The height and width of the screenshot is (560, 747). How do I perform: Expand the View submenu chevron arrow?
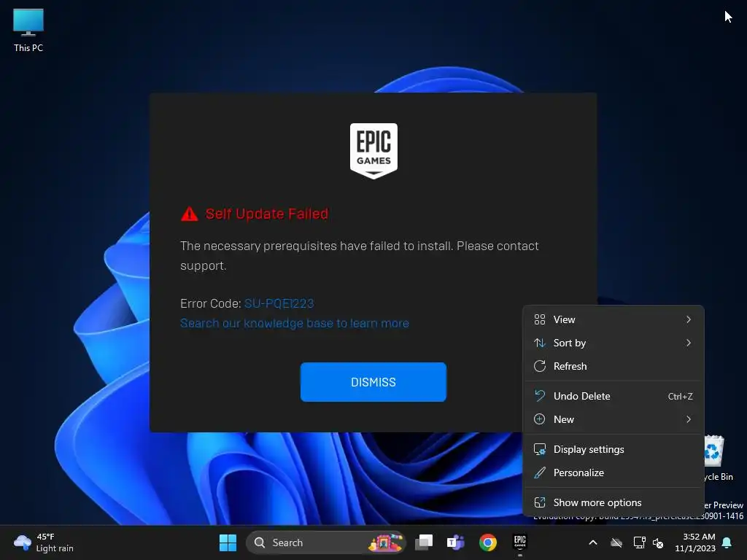689,319
